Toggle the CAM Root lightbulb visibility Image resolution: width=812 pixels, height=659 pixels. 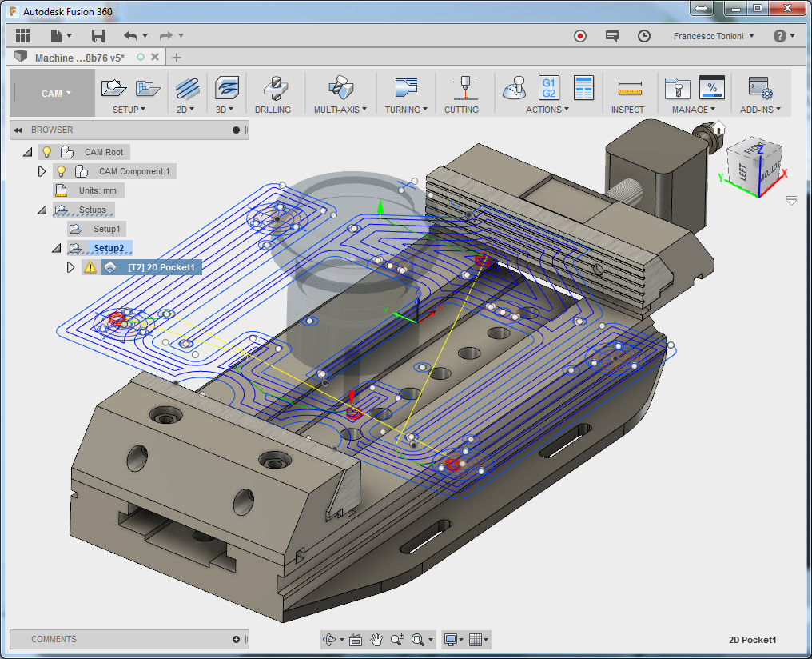47,152
